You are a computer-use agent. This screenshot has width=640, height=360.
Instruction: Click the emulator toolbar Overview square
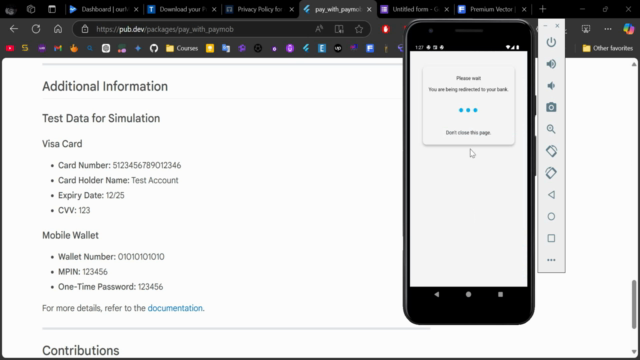(x=551, y=238)
